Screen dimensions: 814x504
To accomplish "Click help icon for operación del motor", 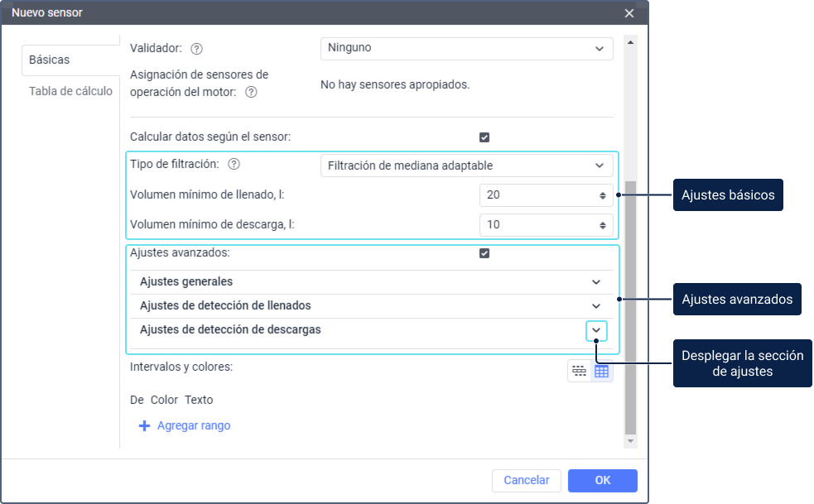I will [251, 93].
